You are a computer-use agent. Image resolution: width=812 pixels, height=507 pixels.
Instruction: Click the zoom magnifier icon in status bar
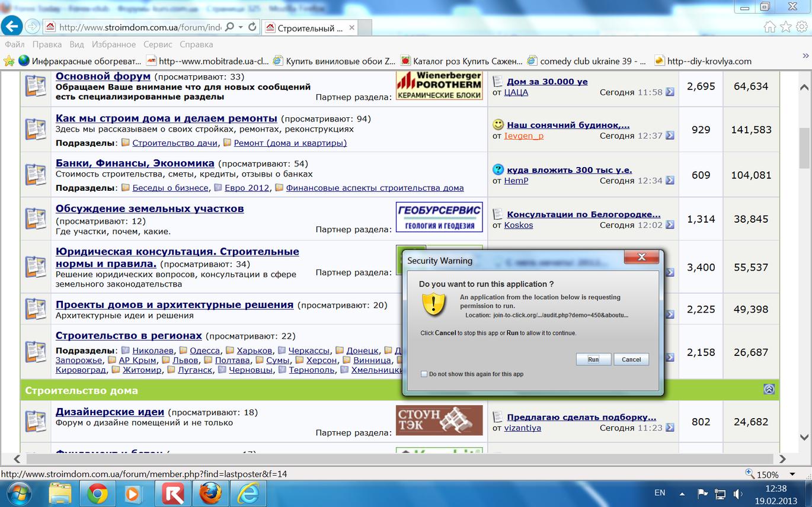(x=750, y=474)
